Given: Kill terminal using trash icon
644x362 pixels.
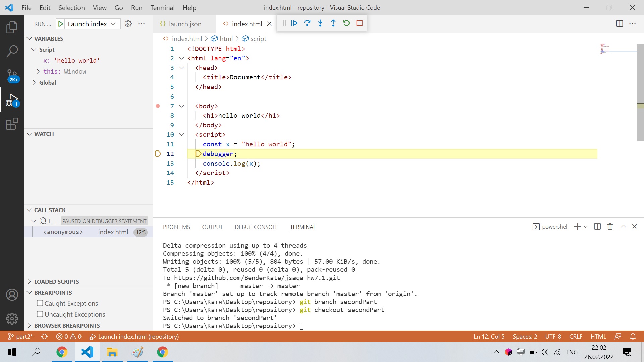Looking at the screenshot, I should point(610,227).
